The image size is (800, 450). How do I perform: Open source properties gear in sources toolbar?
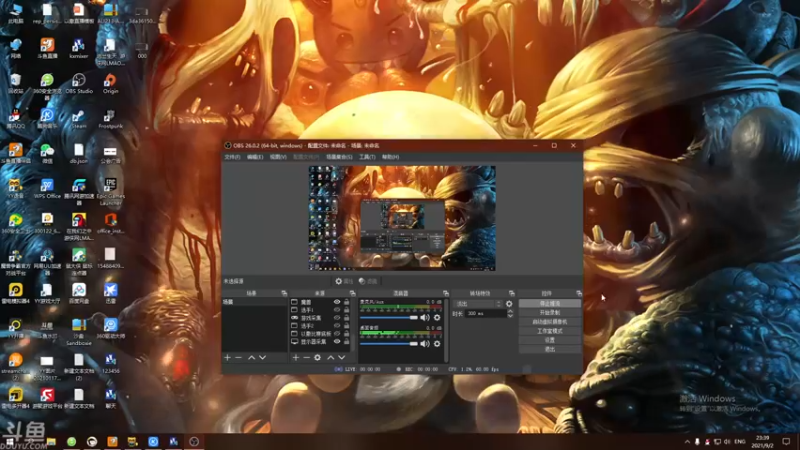[317, 358]
